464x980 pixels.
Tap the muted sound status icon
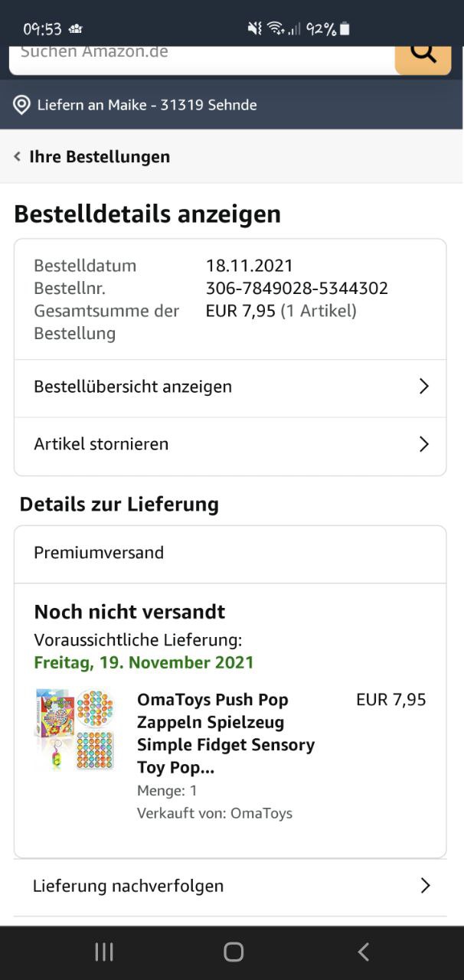(x=254, y=29)
